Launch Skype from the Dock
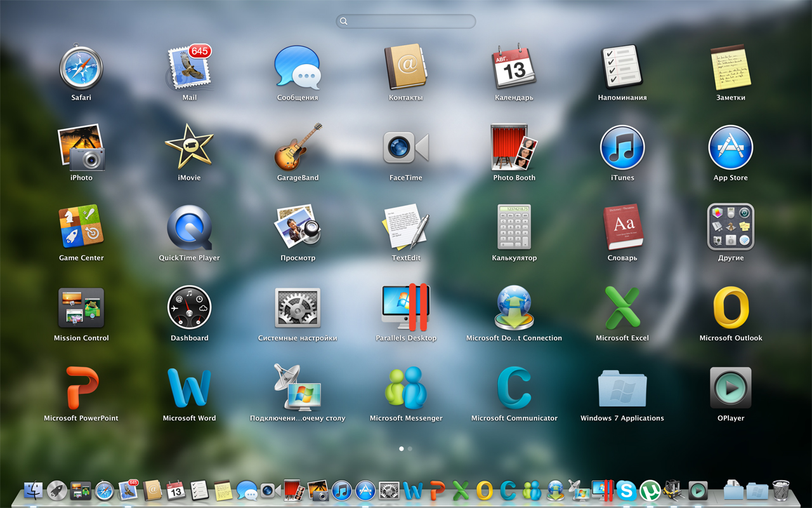 tap(626, 490)
